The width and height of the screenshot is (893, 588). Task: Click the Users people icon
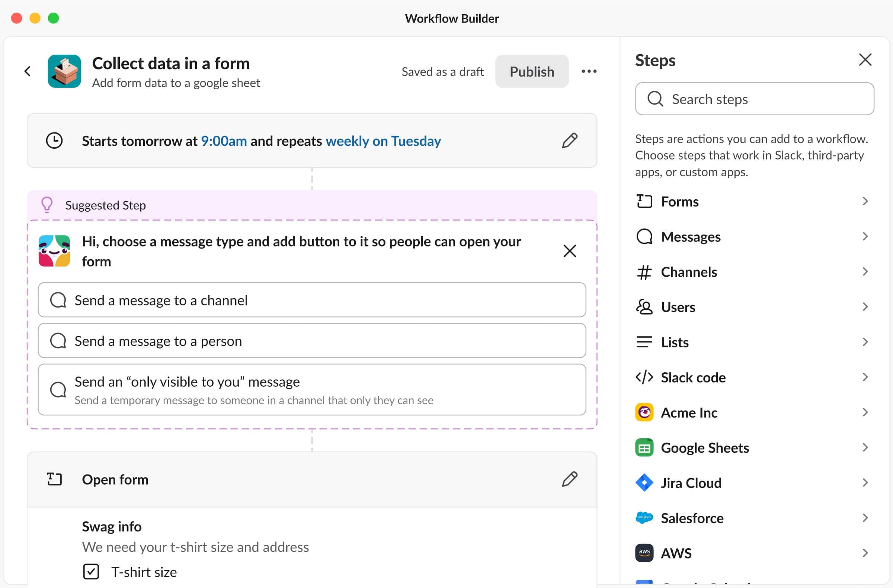[x=644, y=307]
